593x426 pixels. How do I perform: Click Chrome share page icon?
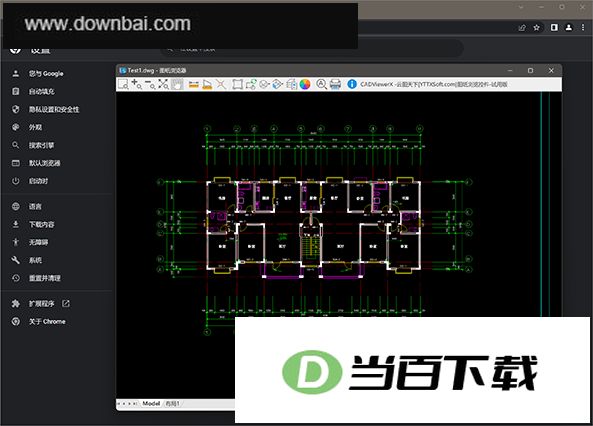click(x=522, y=28)
